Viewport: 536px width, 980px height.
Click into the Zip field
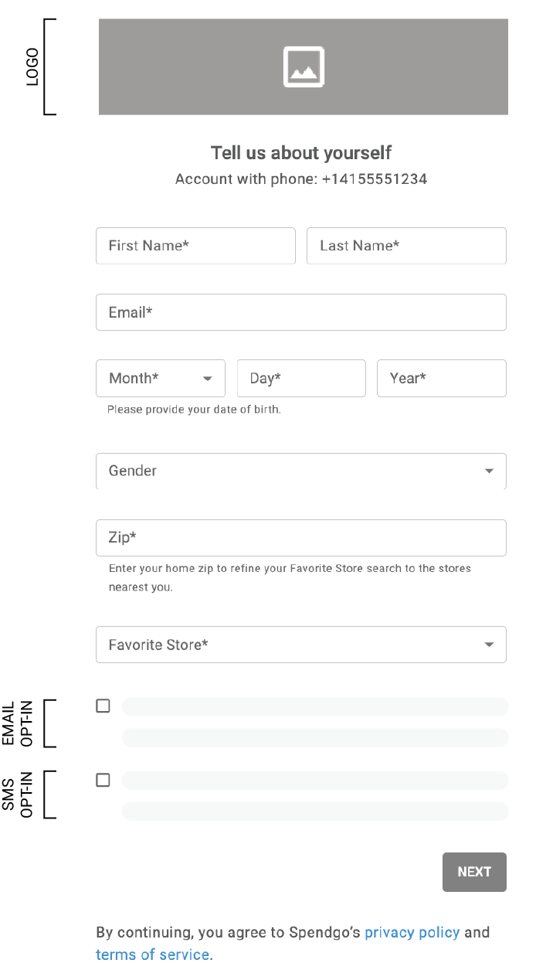[301, 538]
